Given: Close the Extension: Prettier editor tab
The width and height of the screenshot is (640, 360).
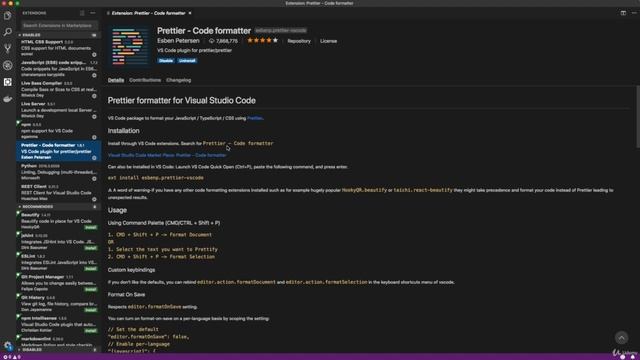Looking at the screenshot, I should [x=190, y=13].
